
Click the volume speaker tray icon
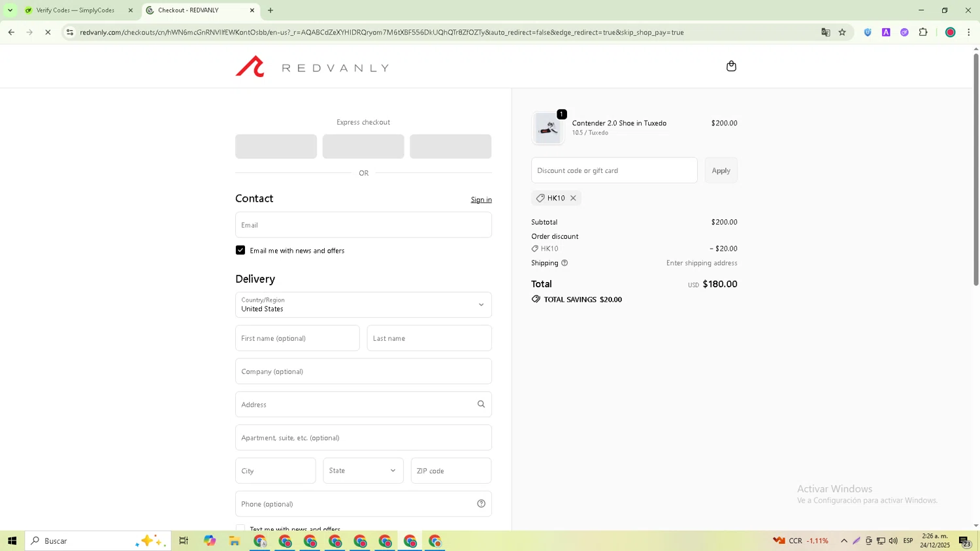[893, 541]
